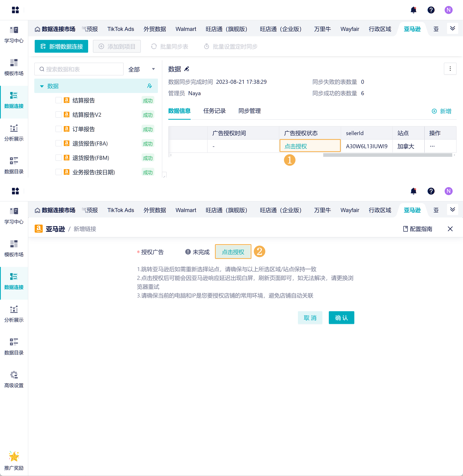Click the 新增数据连接 button
This screenshot has height=476, width=463.
click(61, 46)
